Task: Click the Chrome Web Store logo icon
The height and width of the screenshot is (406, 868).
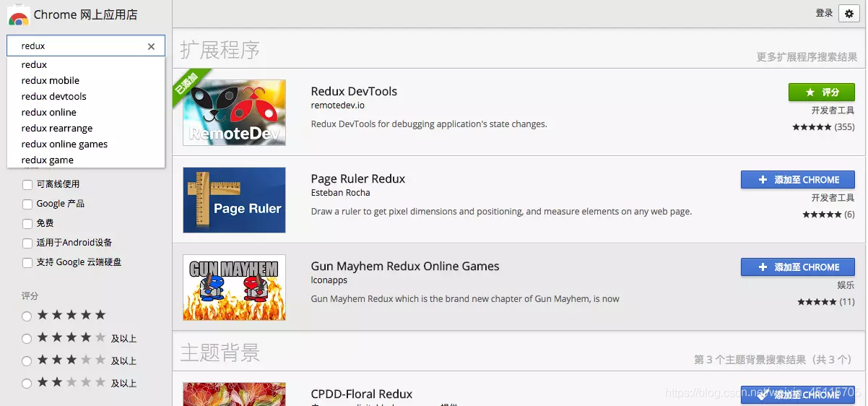Action: point(19,14)
